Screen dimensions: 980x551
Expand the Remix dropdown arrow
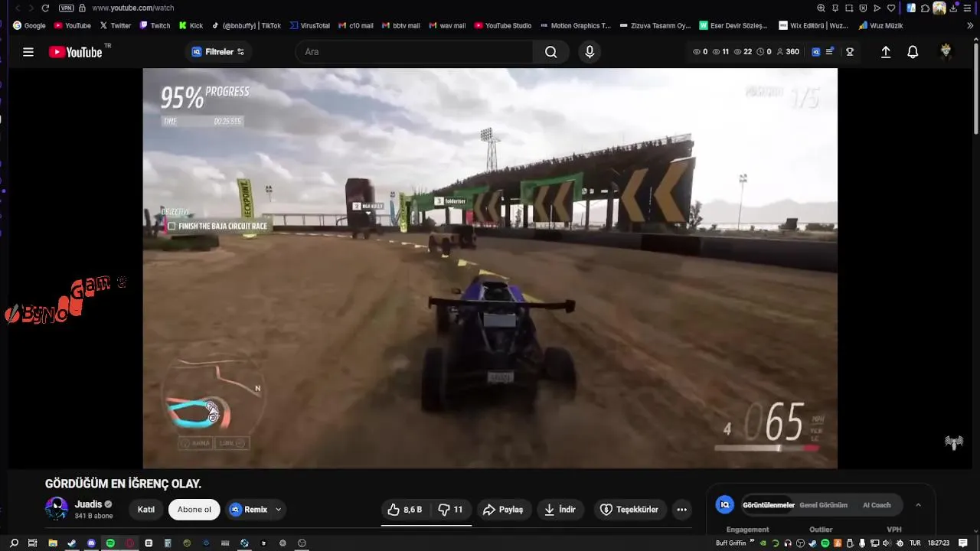point(279,510)
